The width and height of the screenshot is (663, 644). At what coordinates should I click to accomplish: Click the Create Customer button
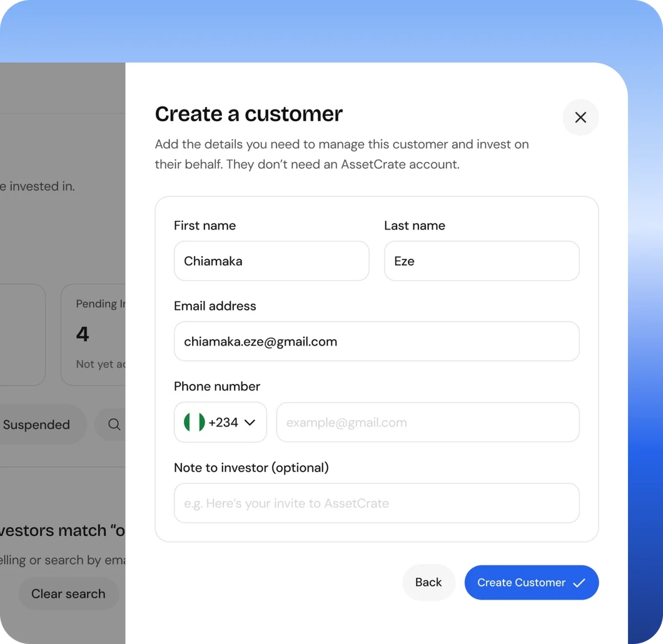click(x=532, y=582)
